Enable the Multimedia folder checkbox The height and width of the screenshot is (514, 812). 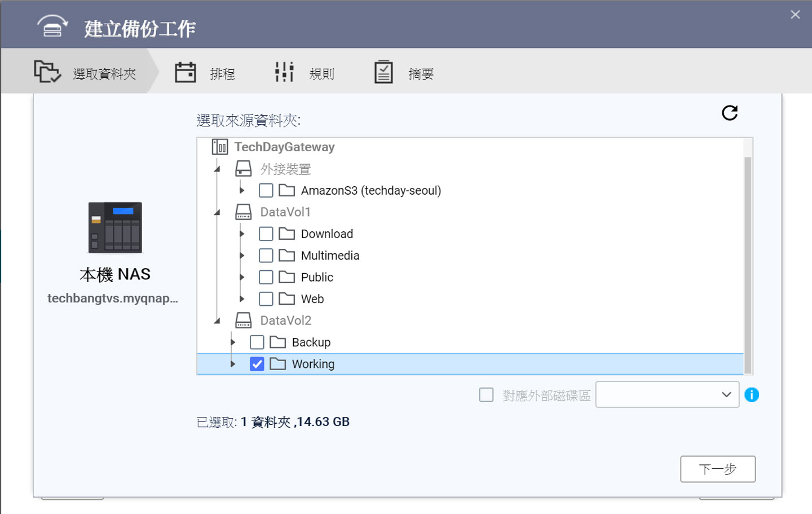coord(266,256)
